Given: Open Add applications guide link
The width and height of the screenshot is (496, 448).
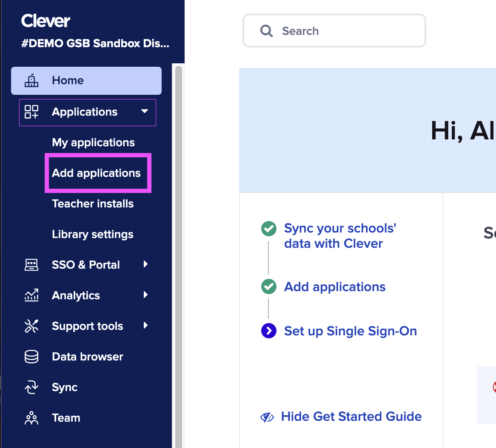Looking at the screenshot, I should coord(335,287).
